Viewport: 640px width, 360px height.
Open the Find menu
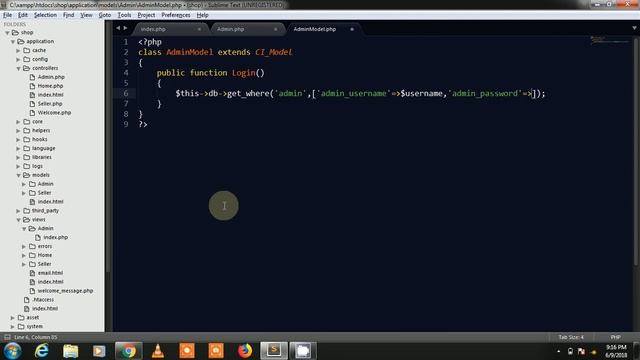point(68,15)
